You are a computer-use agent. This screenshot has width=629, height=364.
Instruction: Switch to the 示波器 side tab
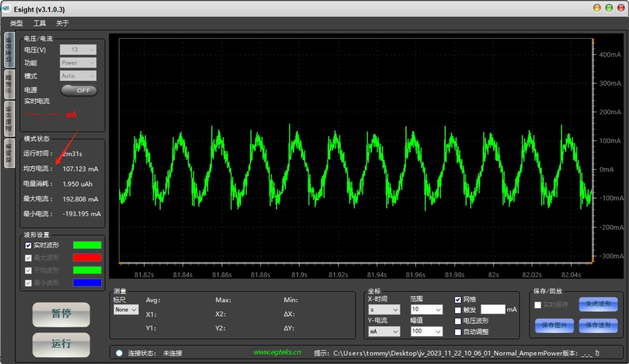(x=9, y=84)
